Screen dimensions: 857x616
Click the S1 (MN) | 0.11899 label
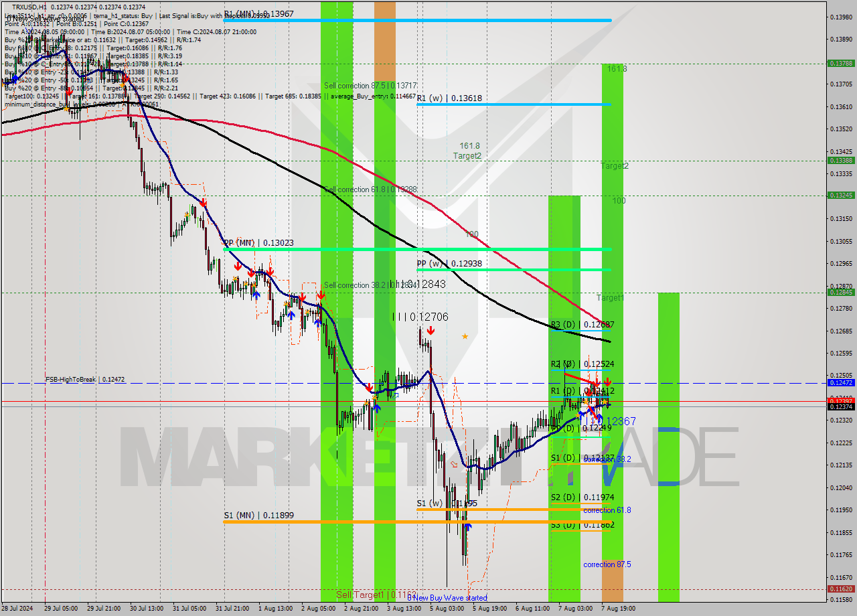[258, 516]
